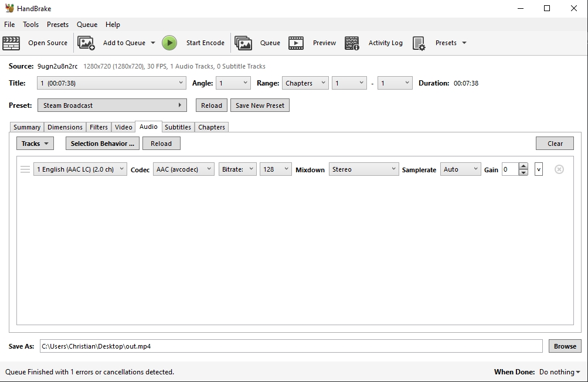Click the source info 1280x720 text
The width and height of the screenshot is (588, 382).
click(x=174, y=66)
